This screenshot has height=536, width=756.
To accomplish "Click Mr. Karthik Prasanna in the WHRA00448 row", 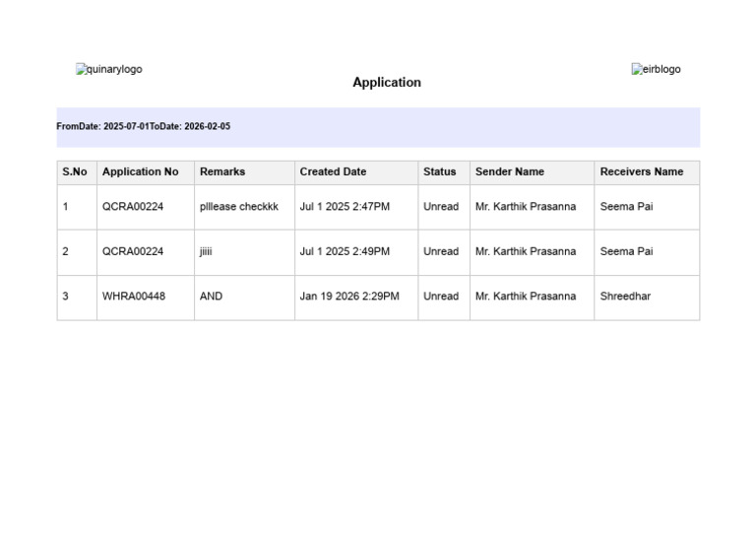I will 526,297.
